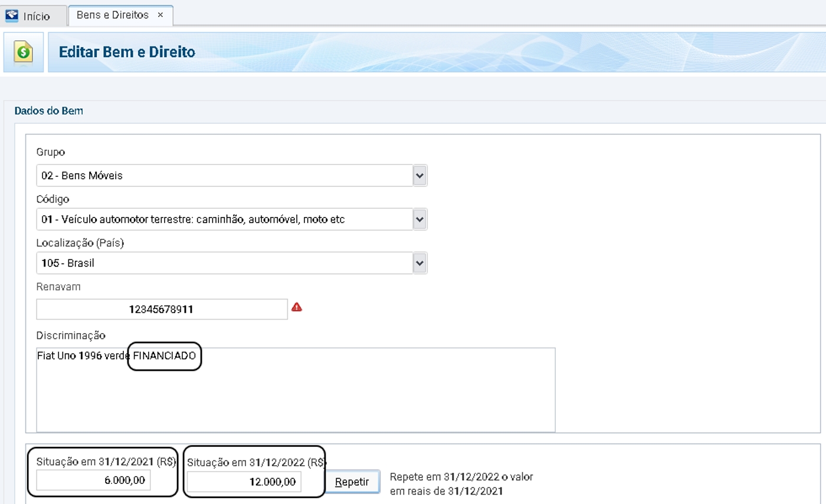Click the Receita icon on Início tab

(12, 16)
